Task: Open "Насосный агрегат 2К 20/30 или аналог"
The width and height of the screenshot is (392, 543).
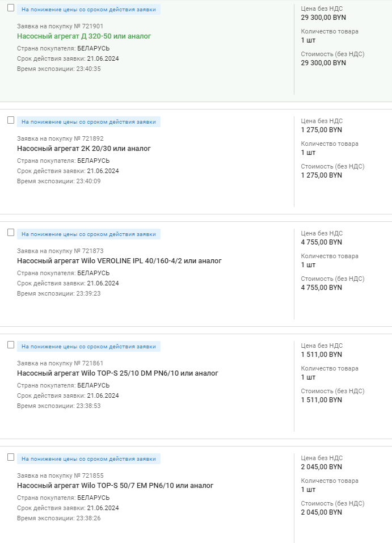Action: point(84,149)
